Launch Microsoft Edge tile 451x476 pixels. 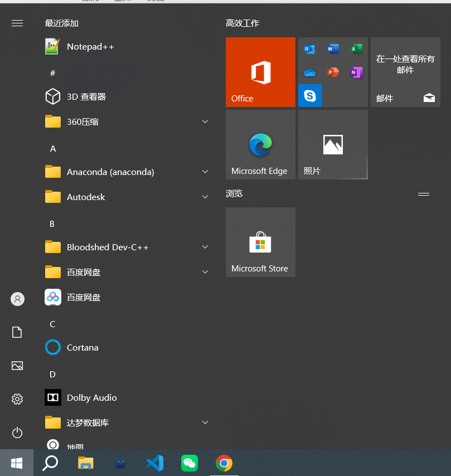(260, 144)
